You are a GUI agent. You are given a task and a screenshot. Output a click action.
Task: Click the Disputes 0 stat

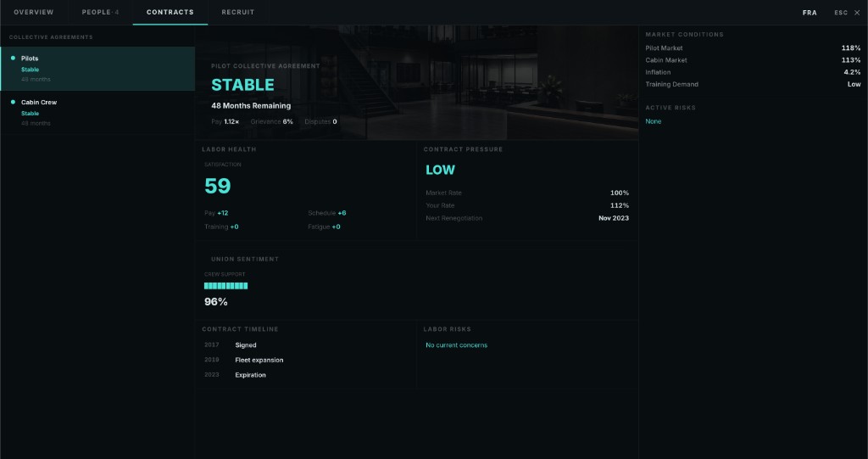pos(320,121)
